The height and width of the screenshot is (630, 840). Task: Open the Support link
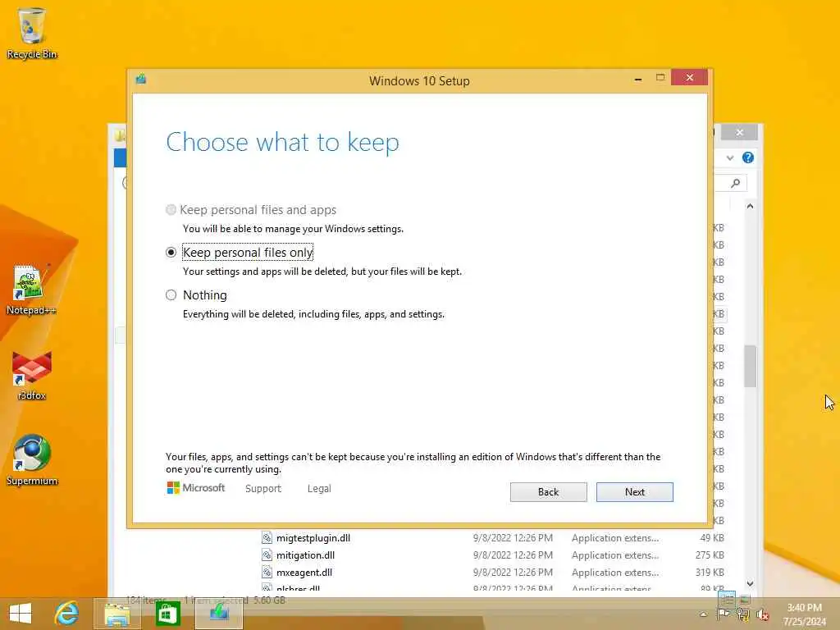pyautogui.click(x=263, y=489)
